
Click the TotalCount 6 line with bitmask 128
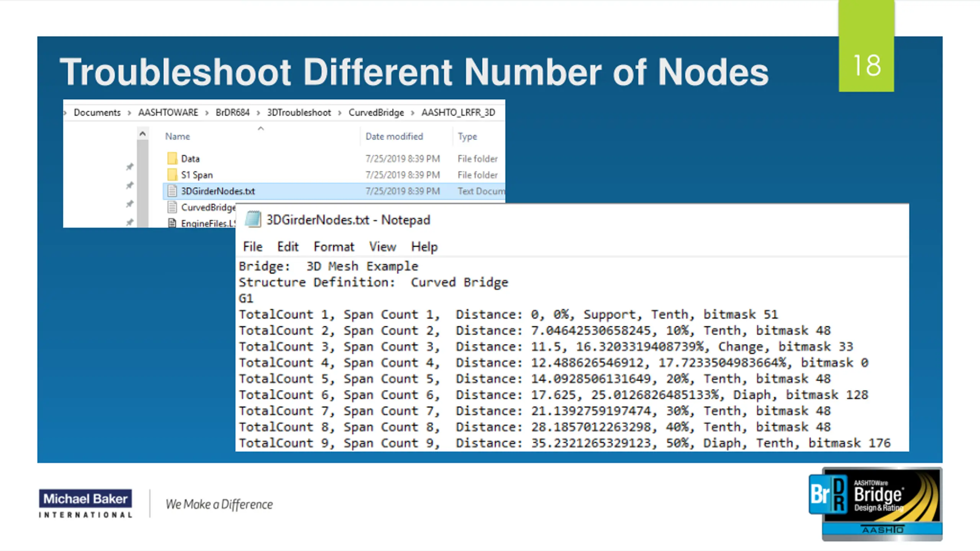(x=554, y=395)
